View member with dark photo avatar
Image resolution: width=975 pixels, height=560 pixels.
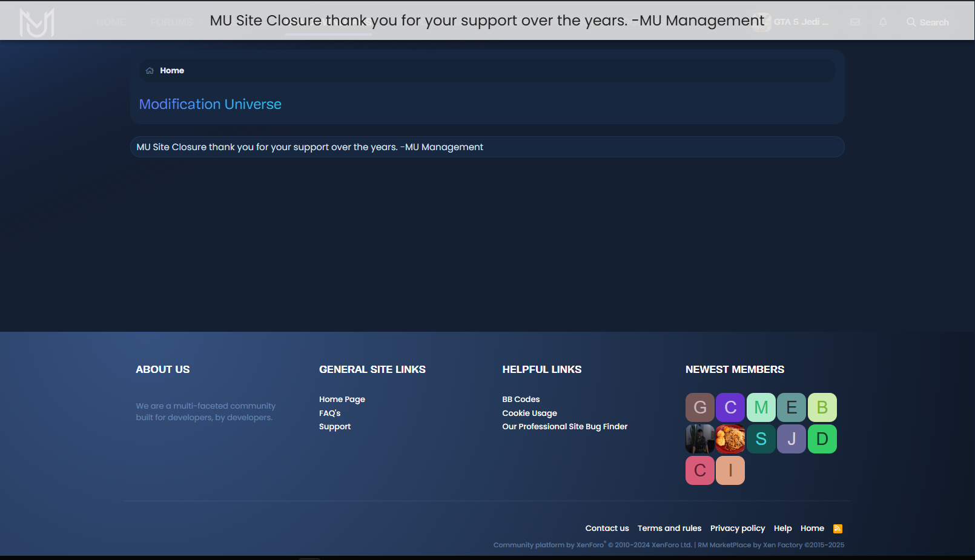(700, 439)
